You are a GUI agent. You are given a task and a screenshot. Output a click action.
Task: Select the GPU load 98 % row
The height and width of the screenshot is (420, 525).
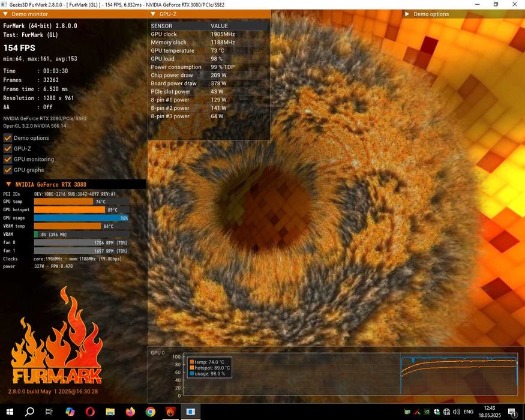tap(209, 59)
